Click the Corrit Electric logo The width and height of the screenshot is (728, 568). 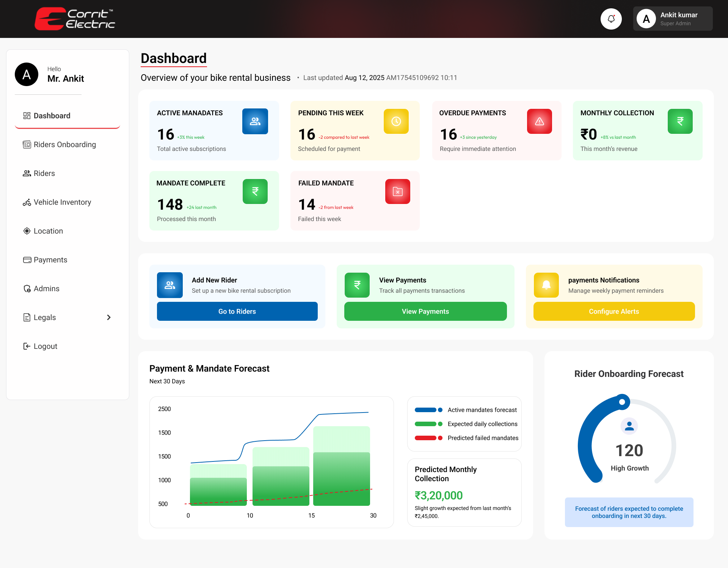tap(75, 19)
